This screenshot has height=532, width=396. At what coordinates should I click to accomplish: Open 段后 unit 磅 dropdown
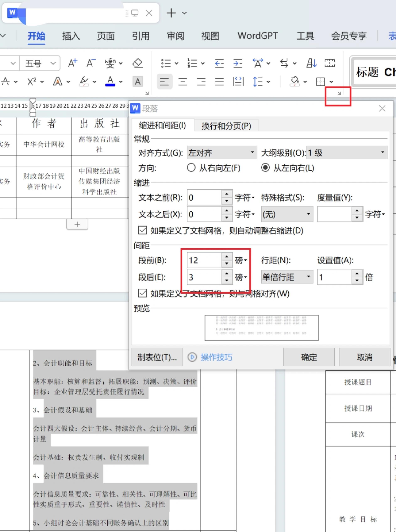[x=241, y=277]
